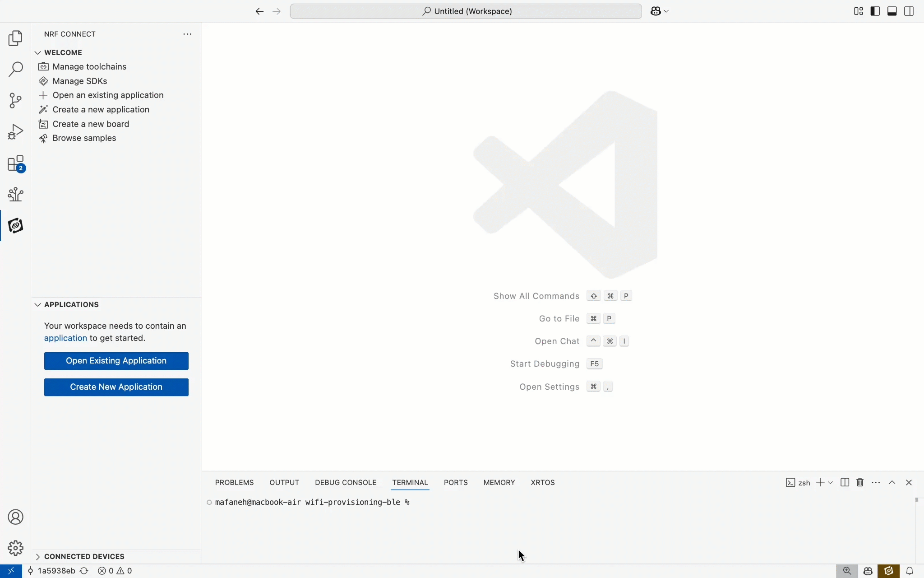Click the Copilot status bar icon
The height and width of the screenshot is (578, 924).
(x=868, y=571)
